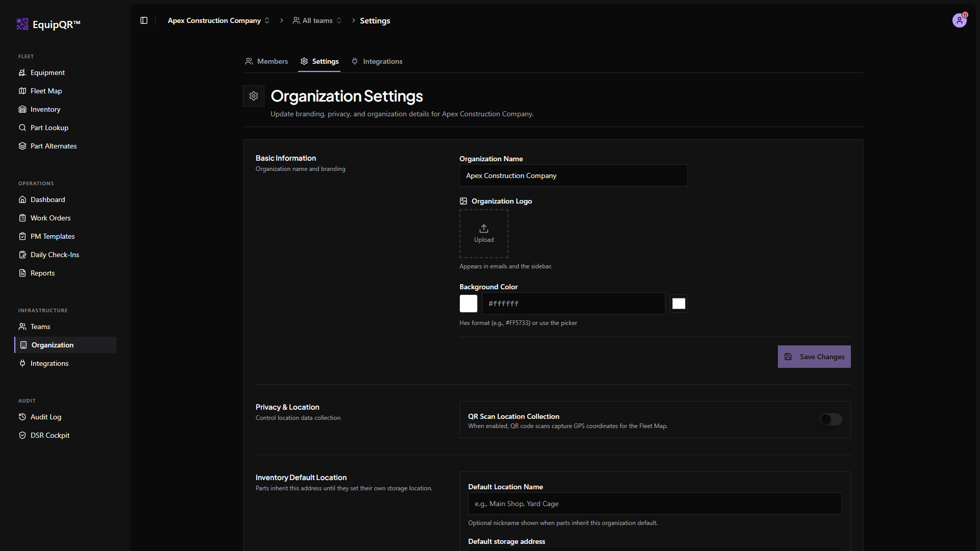
Task: Click the gear icon beside Organization Settings
Action: point(254,96)
